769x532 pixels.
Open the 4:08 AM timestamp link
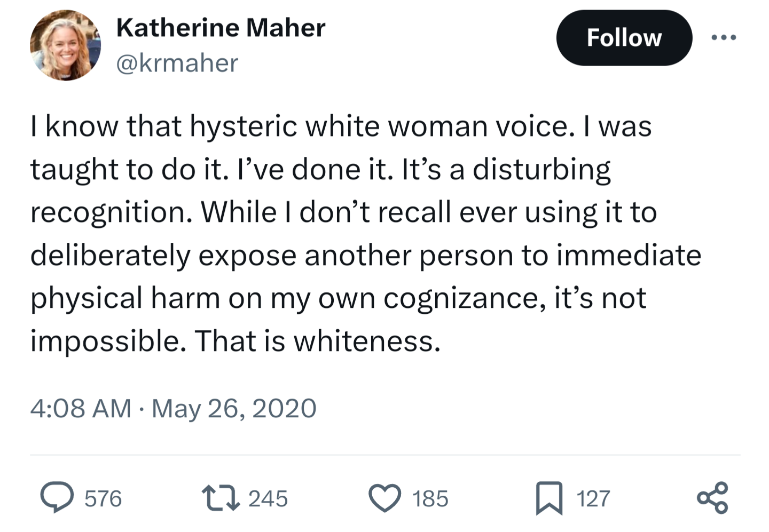coord(81,409)
